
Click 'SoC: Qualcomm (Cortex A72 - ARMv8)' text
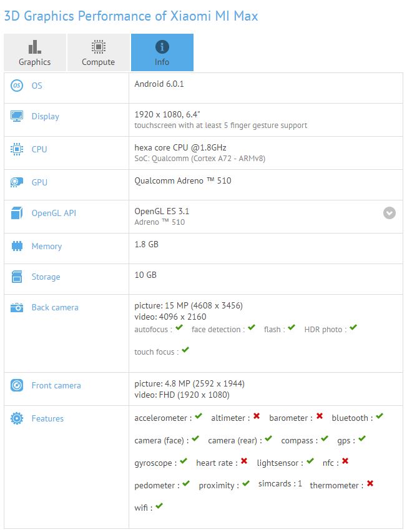(x=200, y=159)
